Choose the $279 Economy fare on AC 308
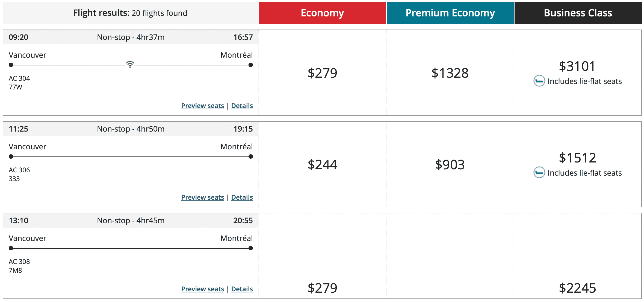This screenshot has width=644, height=302. coord(322,288)
